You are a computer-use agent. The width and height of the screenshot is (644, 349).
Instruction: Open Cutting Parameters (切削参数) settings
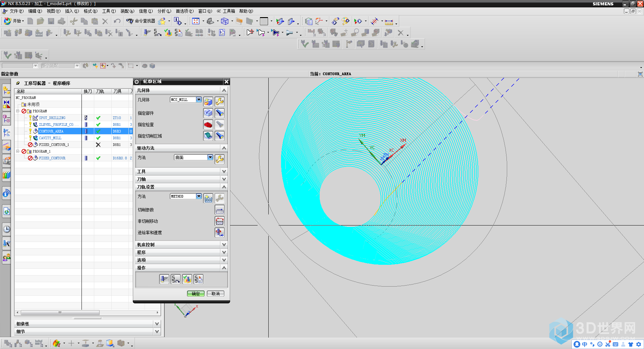pyautogui.click(x=219, y=210)
